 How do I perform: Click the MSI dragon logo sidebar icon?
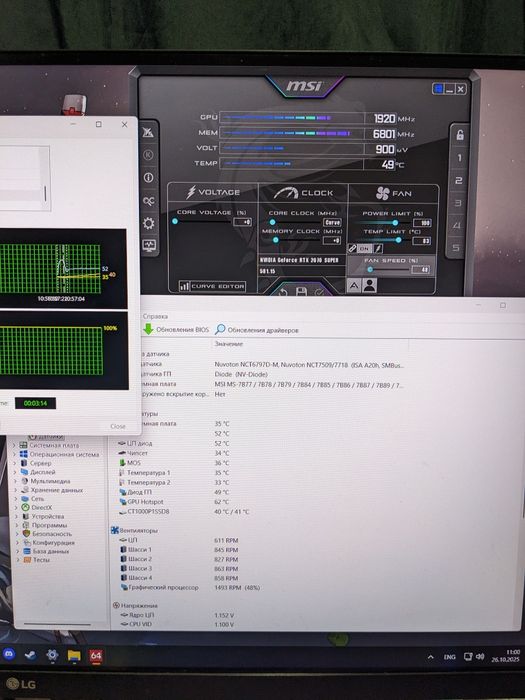(148, 132)
